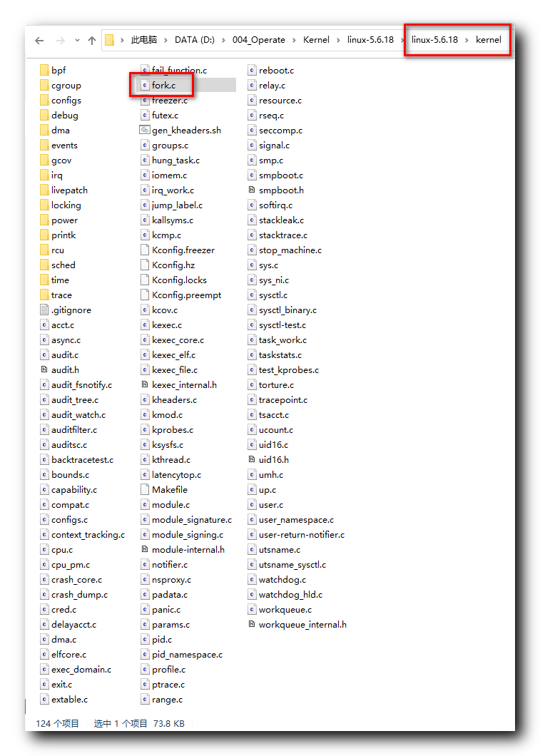
Task: Click kexec_internal.h file icon
Action: coord(145,384)
